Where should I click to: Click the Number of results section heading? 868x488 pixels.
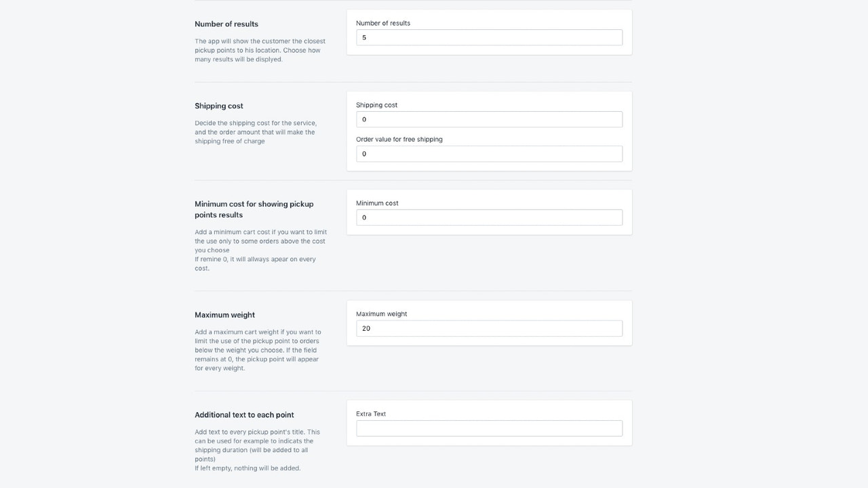pos(226,24)
